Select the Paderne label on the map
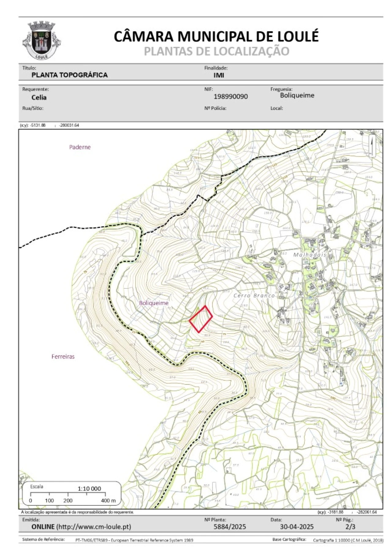Image resolution: width=392 pixels, height=556 pixels. [x=80, y=147]
